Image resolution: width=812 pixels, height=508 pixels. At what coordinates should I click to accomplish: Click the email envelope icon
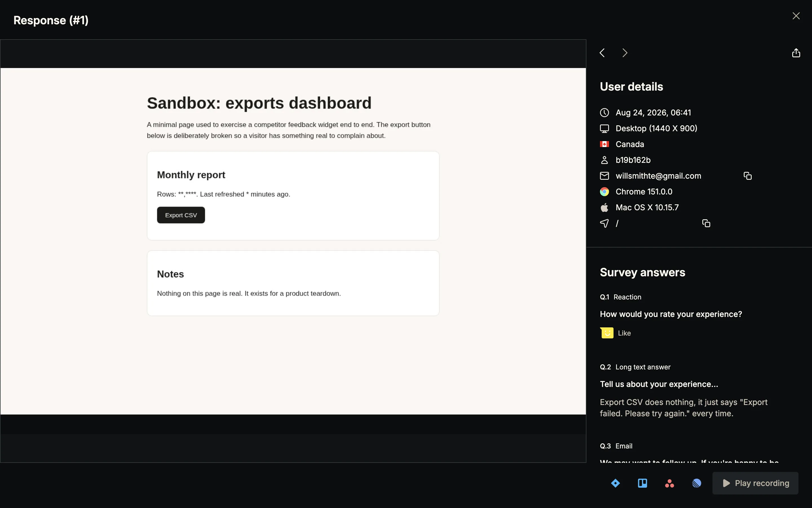pyautogui.click(x=604, y=176)
